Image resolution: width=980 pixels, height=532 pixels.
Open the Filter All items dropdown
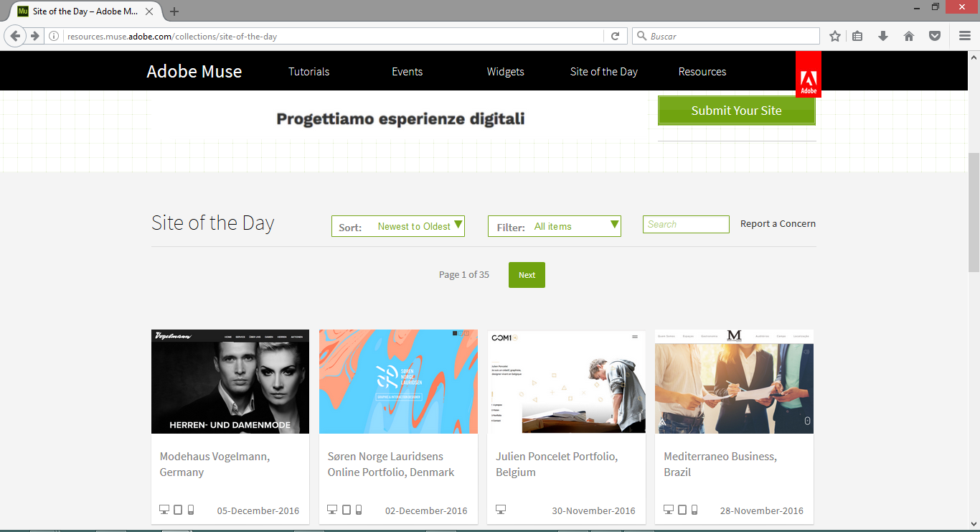[554, 226]
